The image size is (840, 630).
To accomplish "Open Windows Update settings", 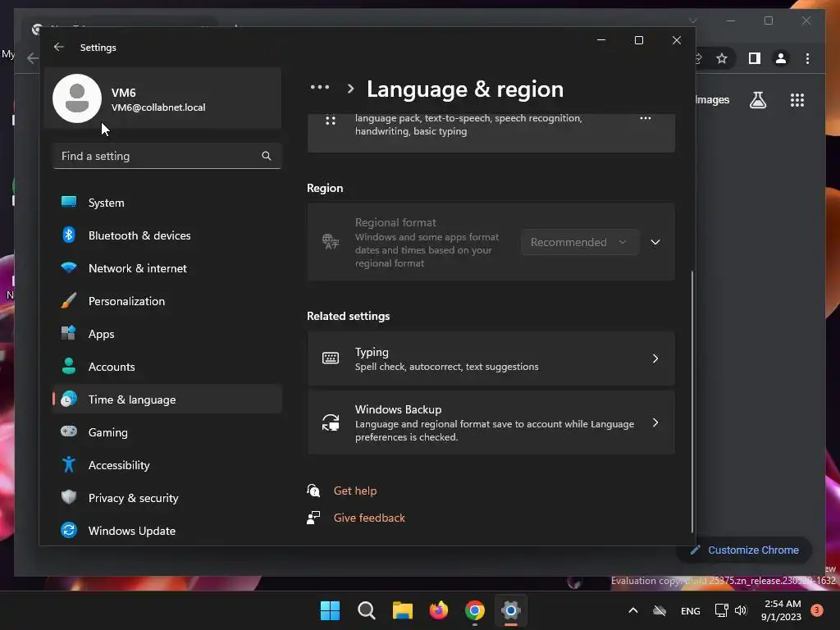I will 167,531.
